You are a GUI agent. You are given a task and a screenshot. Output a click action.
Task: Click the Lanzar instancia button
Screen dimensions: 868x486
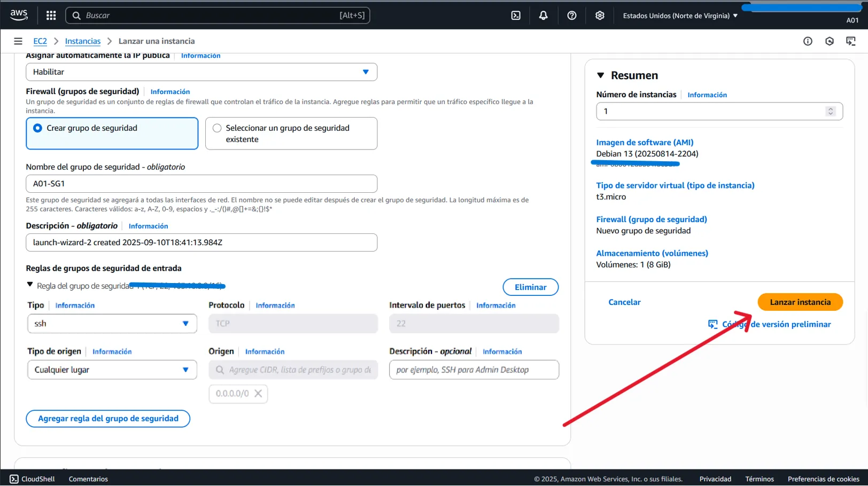click(800, 302)
